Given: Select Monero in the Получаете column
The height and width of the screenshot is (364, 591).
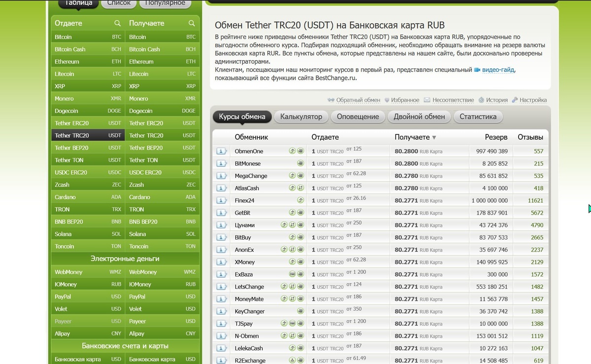Looking at the screenshot, I should (x=163, y=99).
